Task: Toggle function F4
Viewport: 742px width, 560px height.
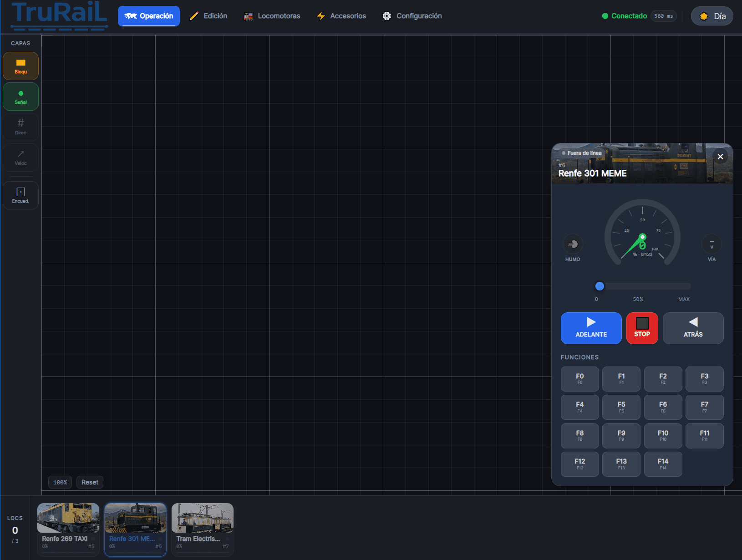Action: 579,407
